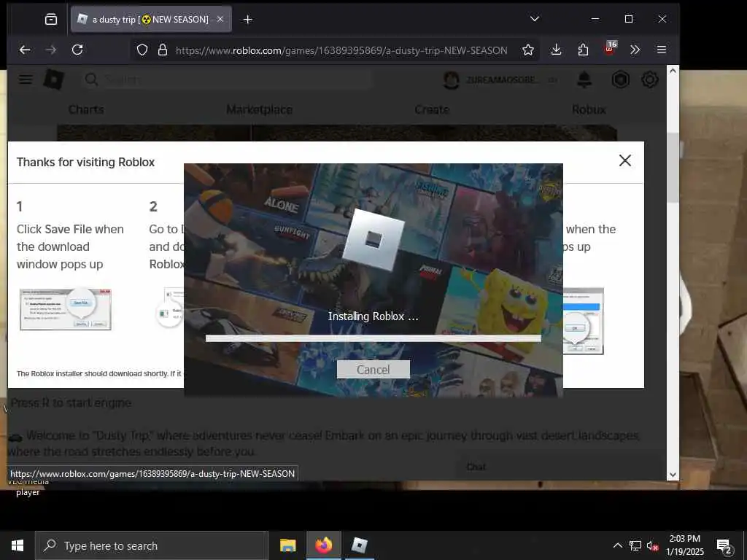
Task: Click the browser forward arrow
Action: pos(51,50)
